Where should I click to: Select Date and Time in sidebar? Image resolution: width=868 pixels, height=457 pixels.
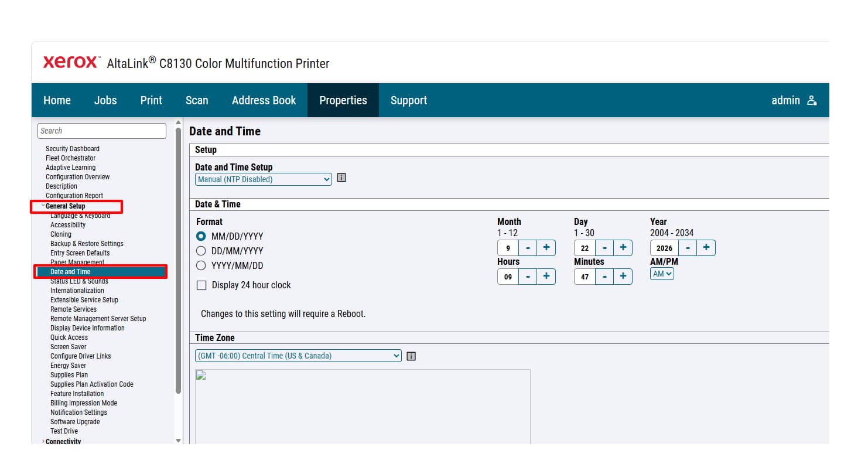pyautogui.click(x=101, y=272)
